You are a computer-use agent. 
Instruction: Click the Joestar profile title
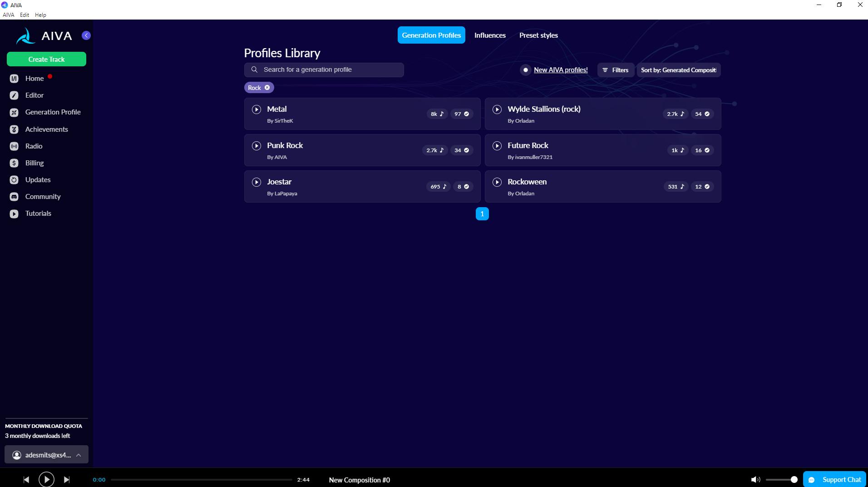pyautogui.click(x=279, y=182)
